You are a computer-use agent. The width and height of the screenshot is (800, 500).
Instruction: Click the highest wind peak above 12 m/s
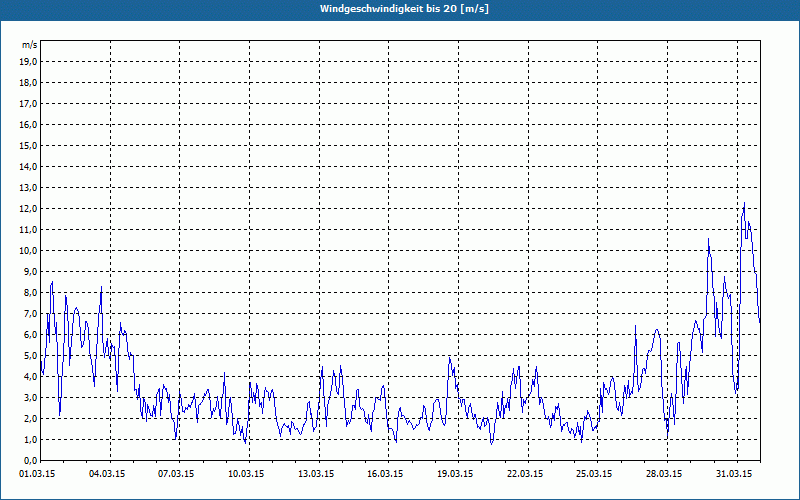tap(744, 204)
